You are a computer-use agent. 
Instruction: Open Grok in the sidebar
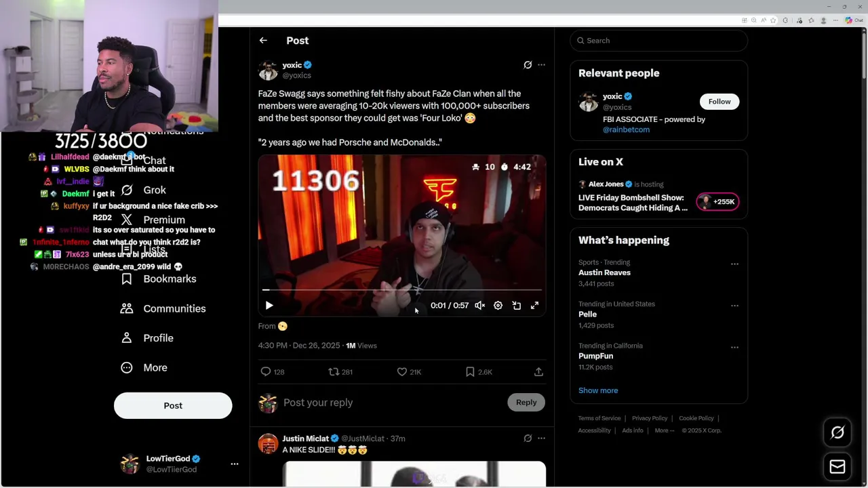click(143, 190)
